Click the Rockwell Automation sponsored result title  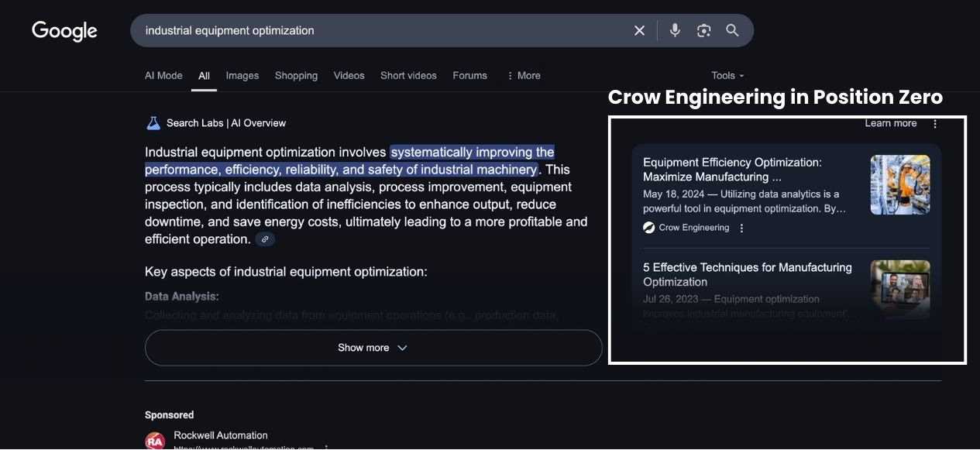[x=221, y=435]
